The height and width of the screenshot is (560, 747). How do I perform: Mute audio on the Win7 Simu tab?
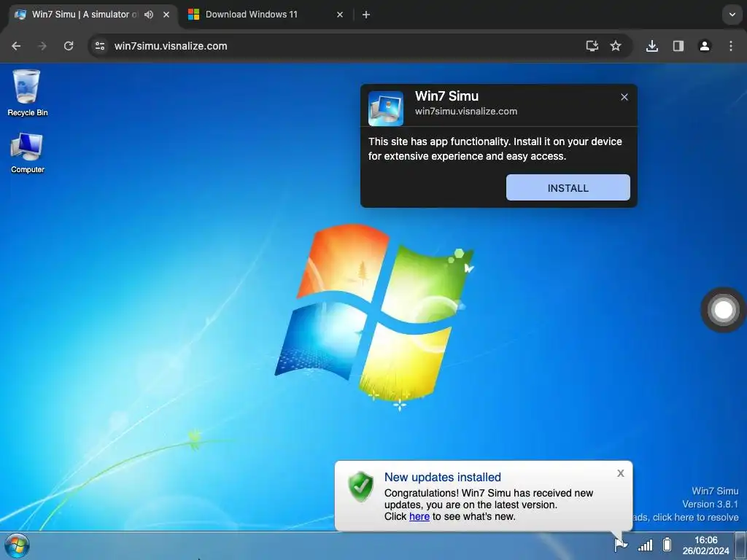[149, 15]
